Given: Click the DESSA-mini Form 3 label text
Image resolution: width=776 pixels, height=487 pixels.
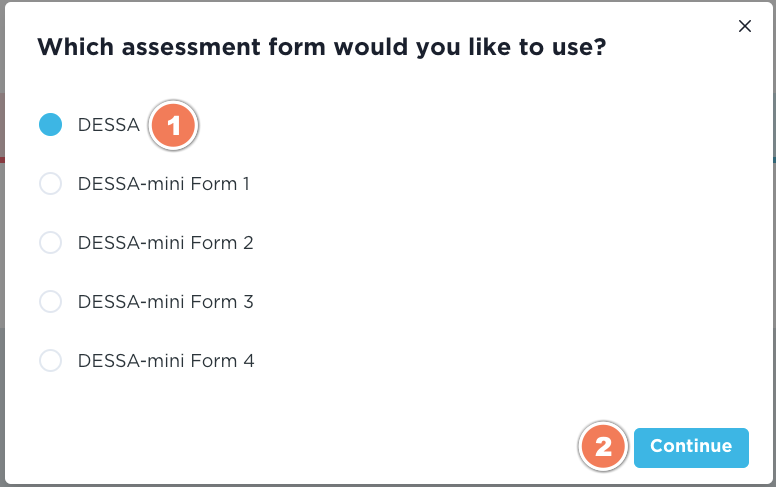Looking at the screenshot, I should [x=165, y=302].
